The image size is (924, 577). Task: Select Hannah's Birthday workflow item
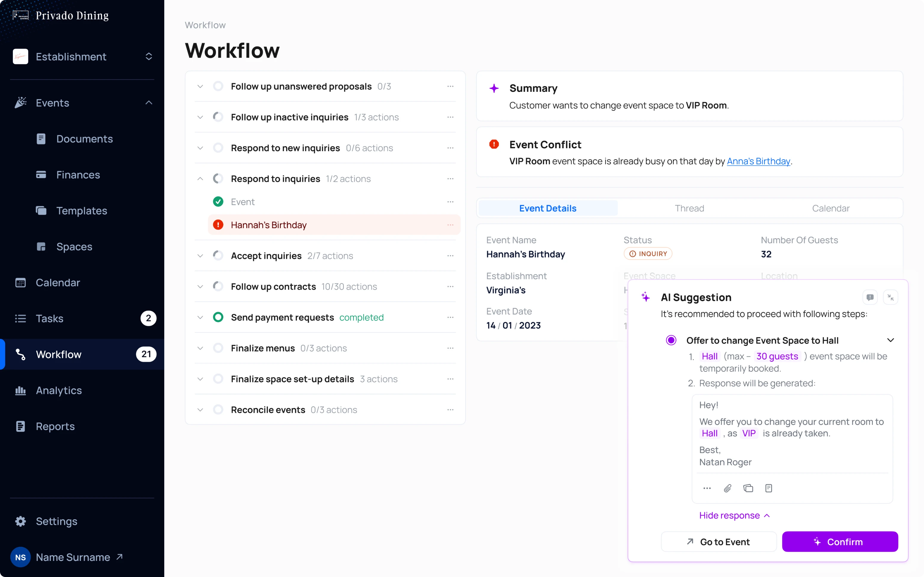pyautogui.click(x=269, y=225)
